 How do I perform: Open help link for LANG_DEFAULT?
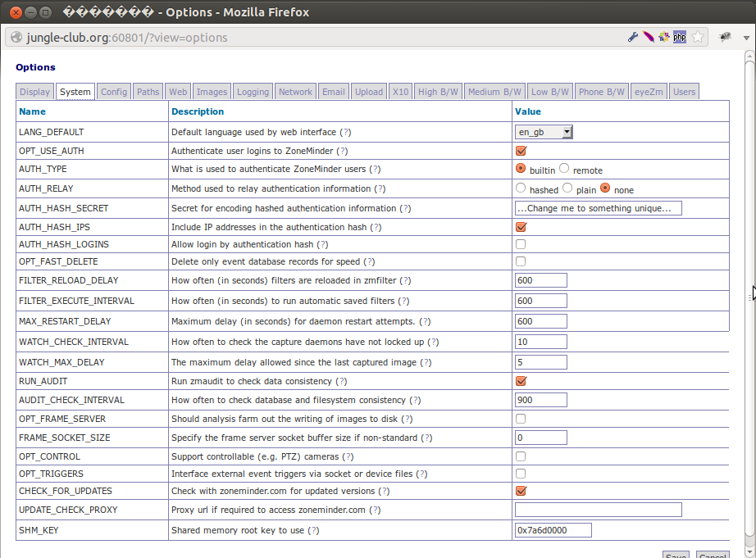click(345, 132)
